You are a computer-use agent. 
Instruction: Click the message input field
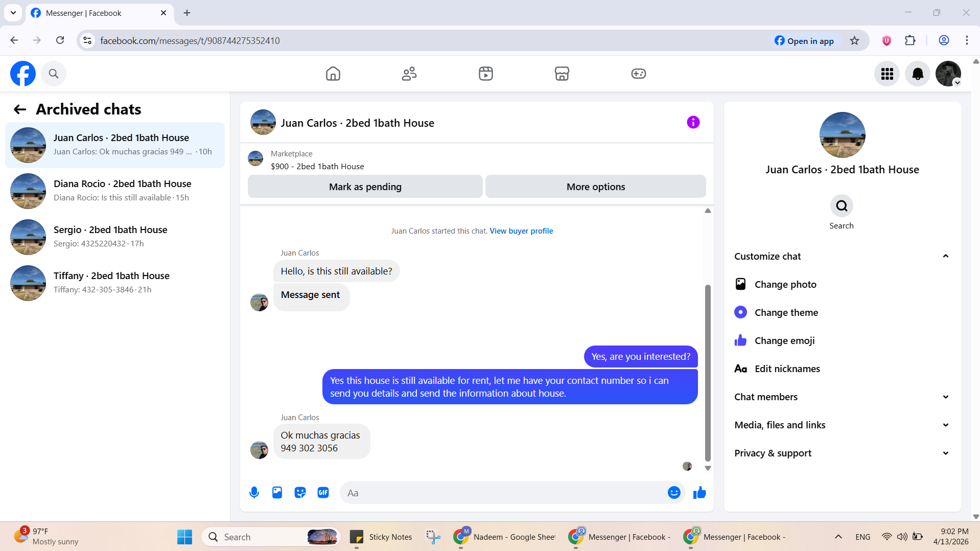click(x=503, y=493)
